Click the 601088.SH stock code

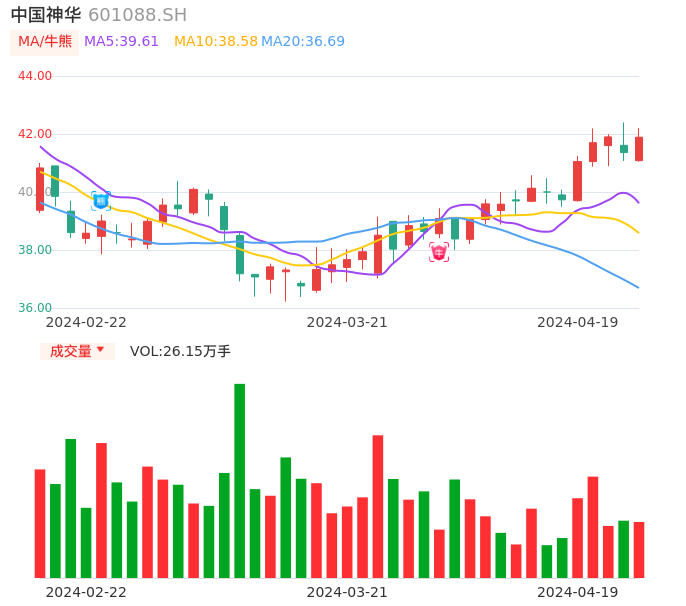point(137,15)
